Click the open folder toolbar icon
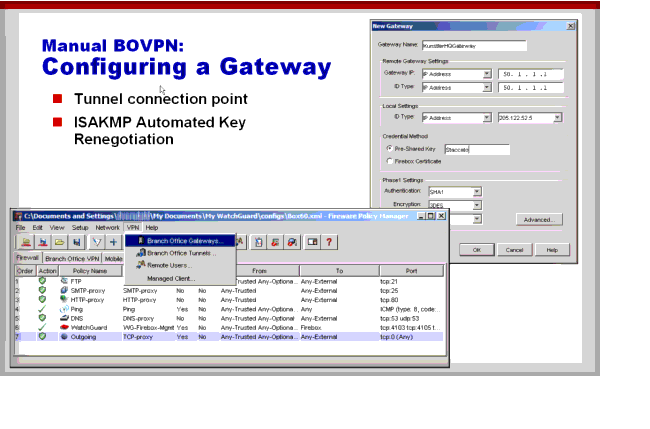 click(59, 242)
